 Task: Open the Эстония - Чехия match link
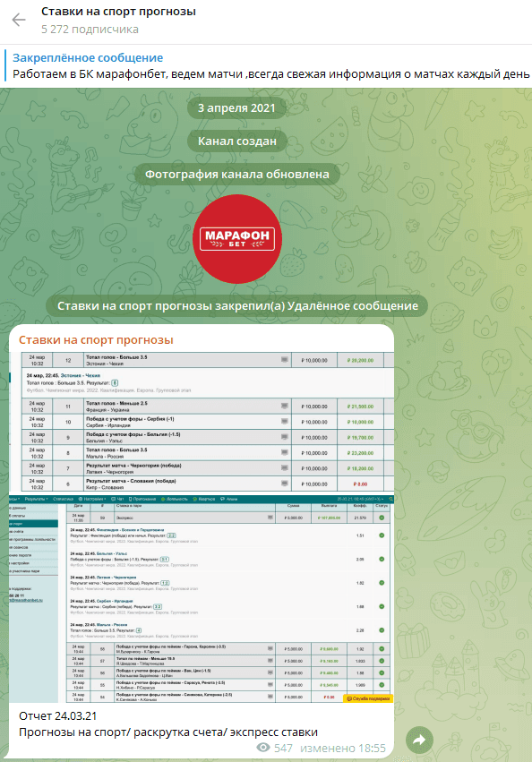81,376
